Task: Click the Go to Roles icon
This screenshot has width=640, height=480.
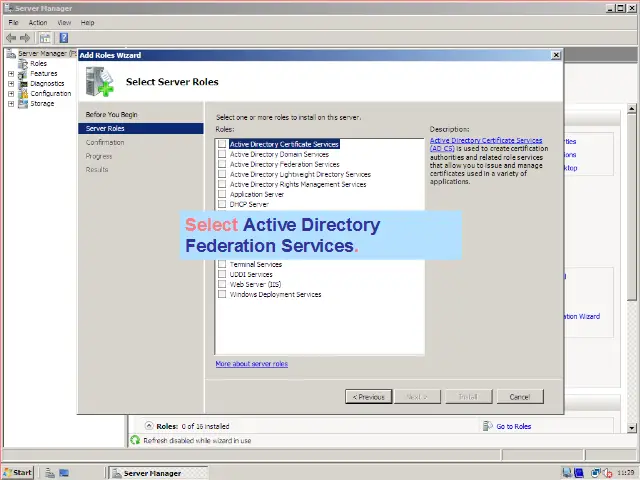Action: click(x=487, y=426)
